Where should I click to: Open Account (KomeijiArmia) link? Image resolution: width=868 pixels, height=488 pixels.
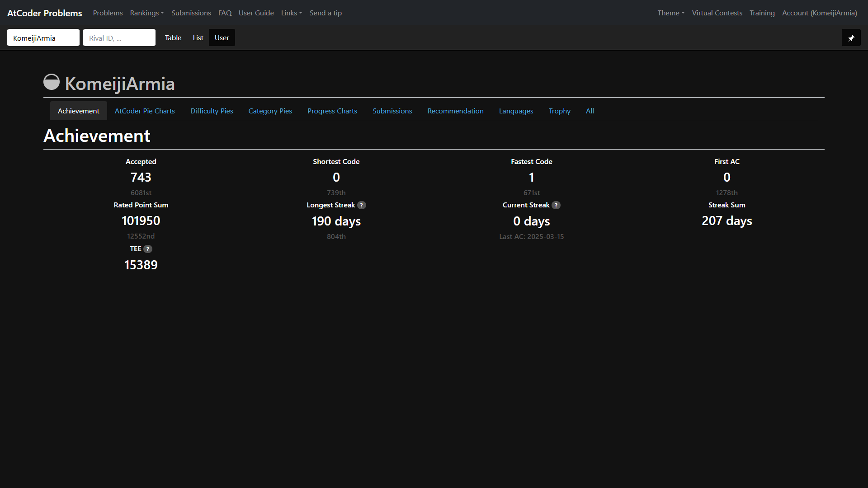point(819,13)
